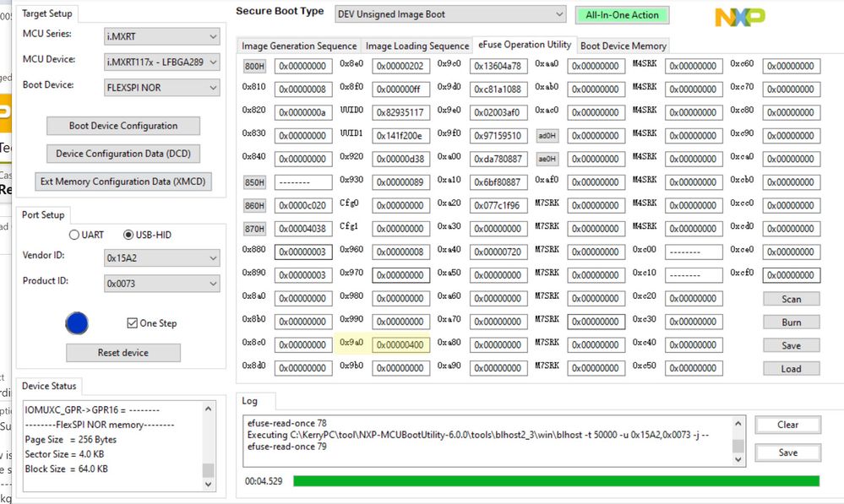This screenshot has width=844, height=504.
Task: Open the Secure Boot Type dropdown
Action: point(450,14)
